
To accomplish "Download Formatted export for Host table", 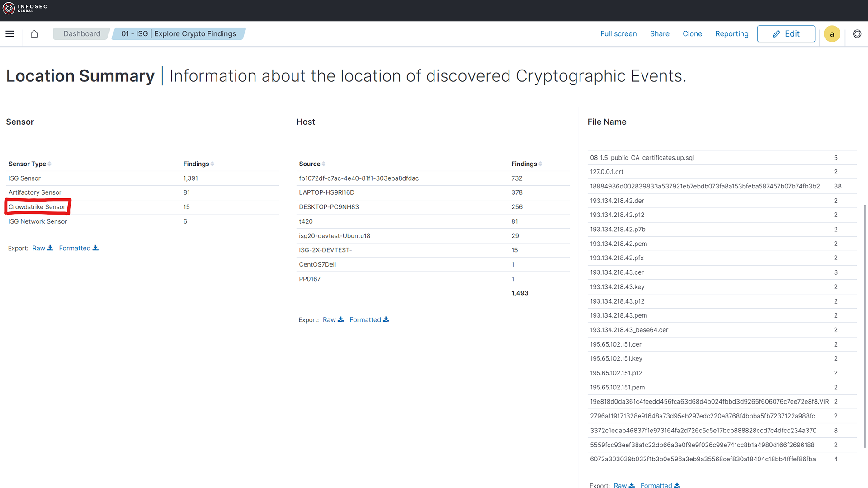I will pos(369,320).
